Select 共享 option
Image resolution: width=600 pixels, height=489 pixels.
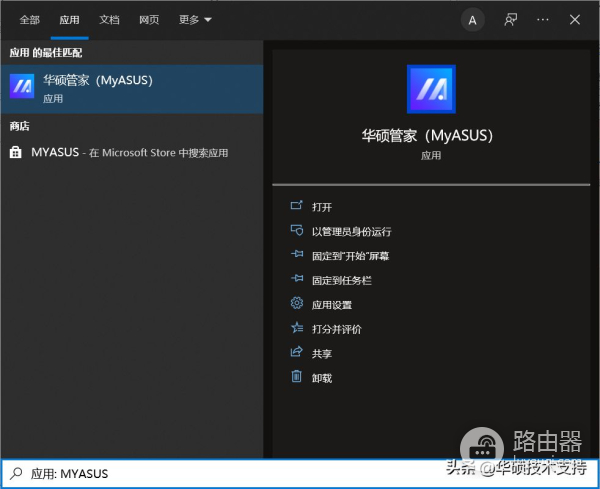coord(322,354)
